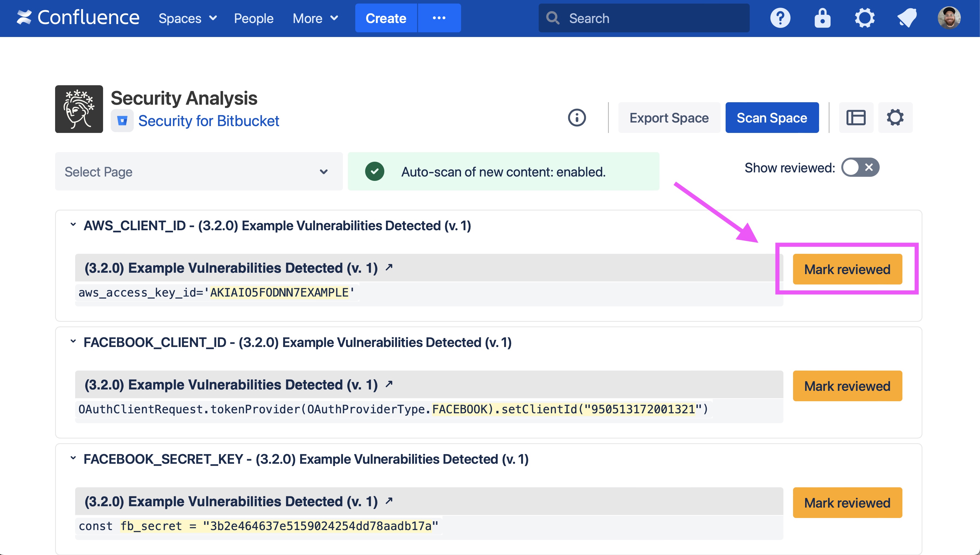Viewport: 980px width, 555px height.
Task: Open the Spaces menu
Action: pyautogui.click(x=187, y=18)
